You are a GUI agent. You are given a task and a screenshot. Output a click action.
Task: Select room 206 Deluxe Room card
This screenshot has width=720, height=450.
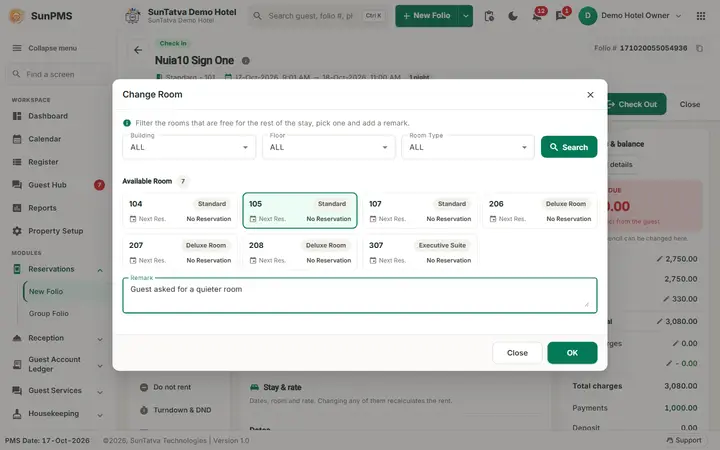click(540, 211)
